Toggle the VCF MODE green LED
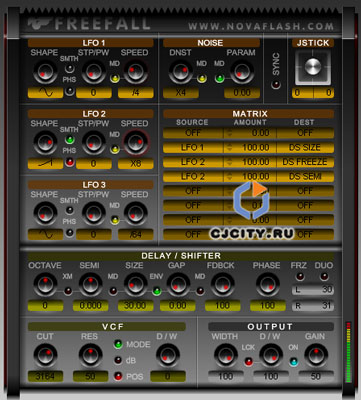 [x=118, y=344]
